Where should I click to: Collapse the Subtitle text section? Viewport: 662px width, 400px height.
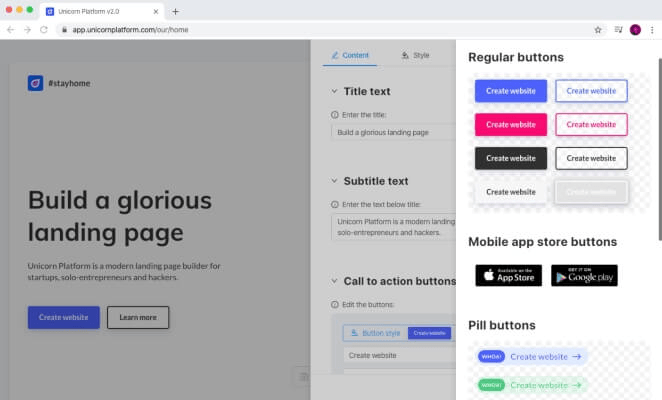click(334, 181)
